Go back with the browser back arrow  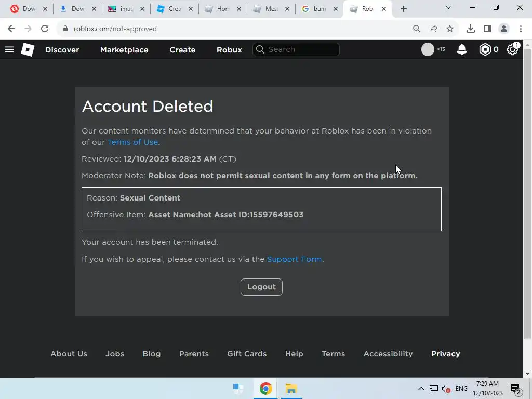point(11,29)
